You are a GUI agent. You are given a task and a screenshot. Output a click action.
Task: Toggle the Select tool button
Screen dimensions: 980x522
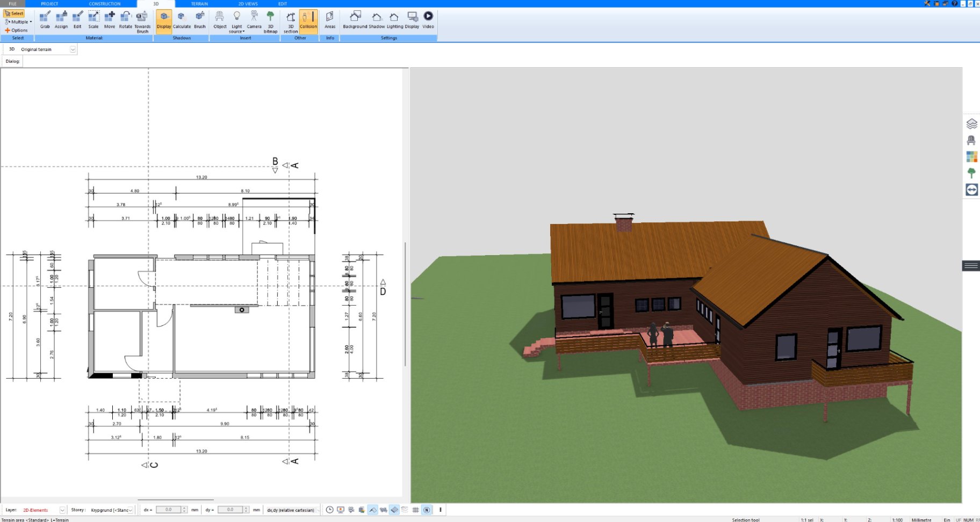[x=15, y=13]
